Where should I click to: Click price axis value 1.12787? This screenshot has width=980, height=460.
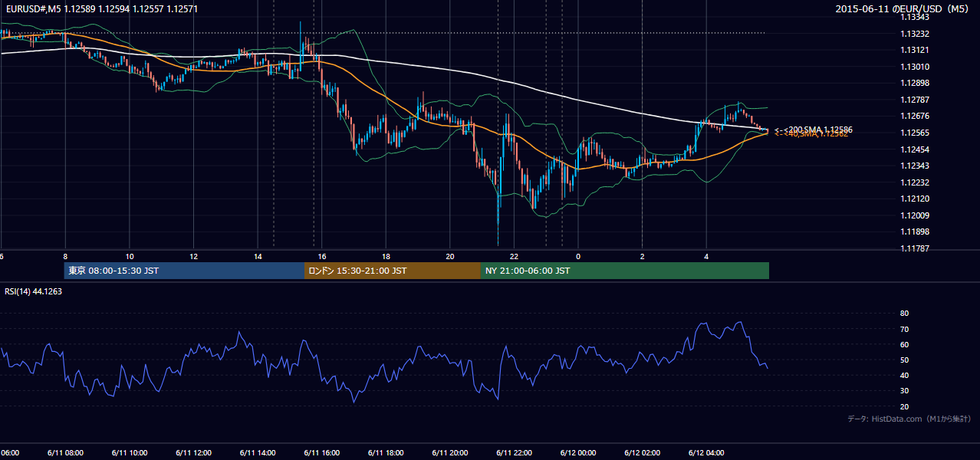coord(916,100)
